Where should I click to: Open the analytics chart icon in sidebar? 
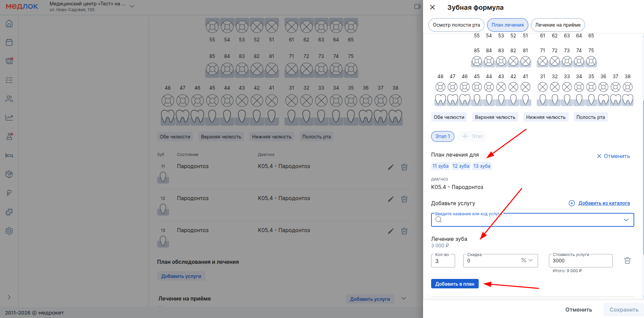coord(9,118)
